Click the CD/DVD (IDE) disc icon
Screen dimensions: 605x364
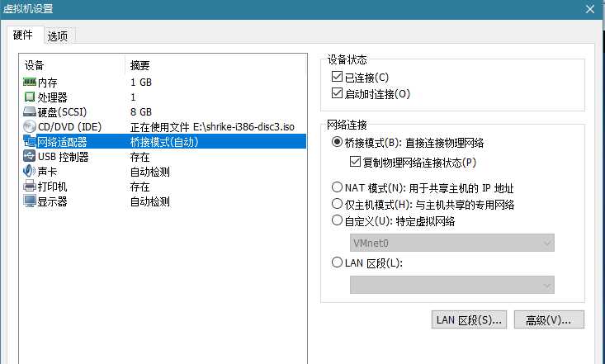pyautogui.click(x=30, y=126)
